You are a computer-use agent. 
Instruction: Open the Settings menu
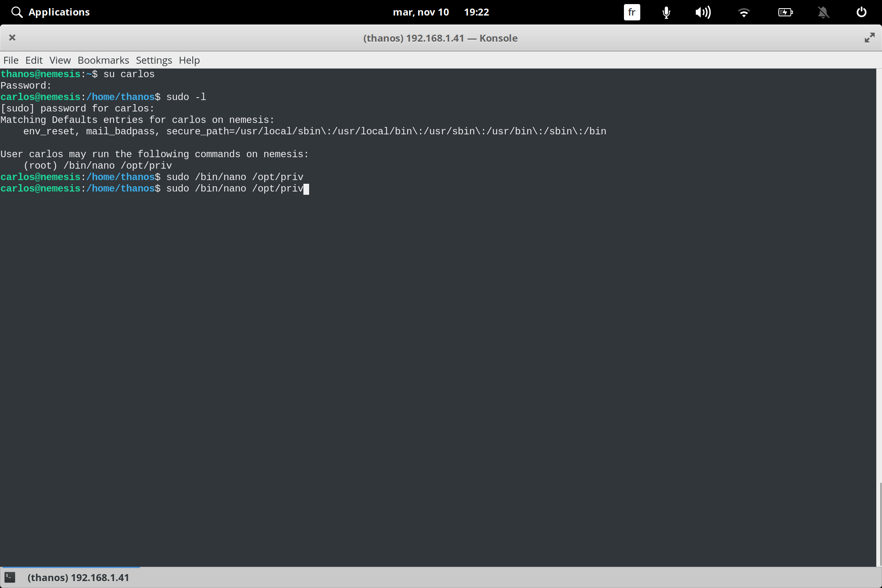coord(153,60)
